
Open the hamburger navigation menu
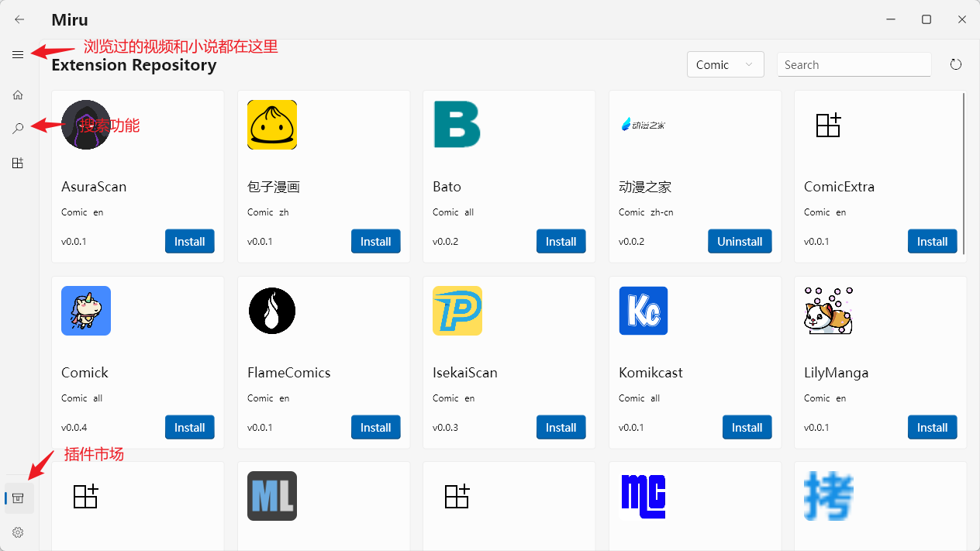click(17, 54)
